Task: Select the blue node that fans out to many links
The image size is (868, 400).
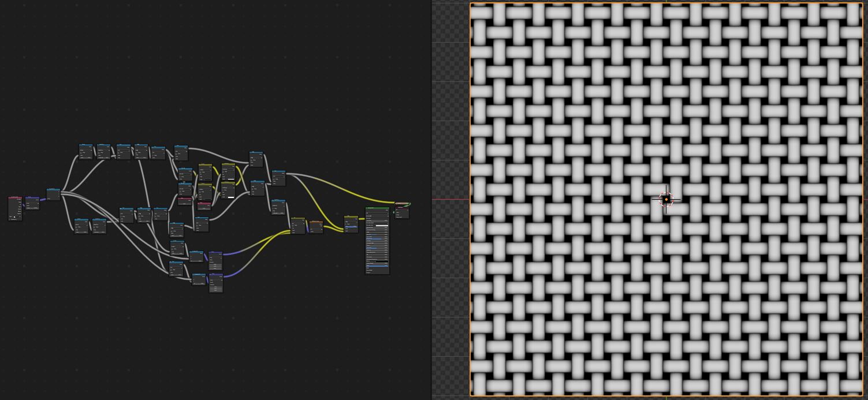Action: coord(53,194)
